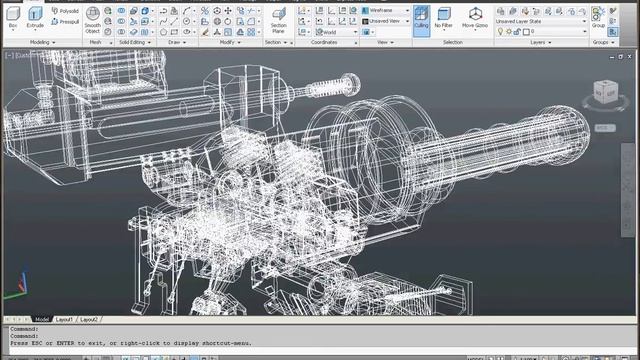Select the Spline draw tool

pos(163,21)
